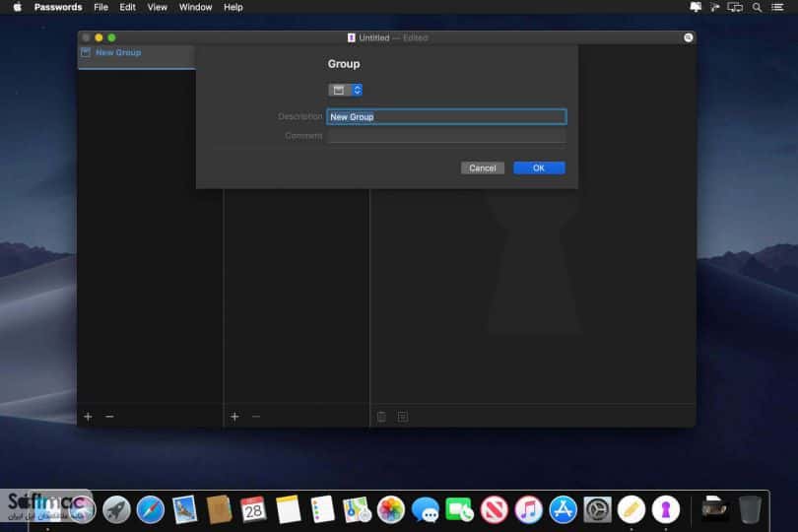Open Photos from the Dock

[x=391, y=509]
